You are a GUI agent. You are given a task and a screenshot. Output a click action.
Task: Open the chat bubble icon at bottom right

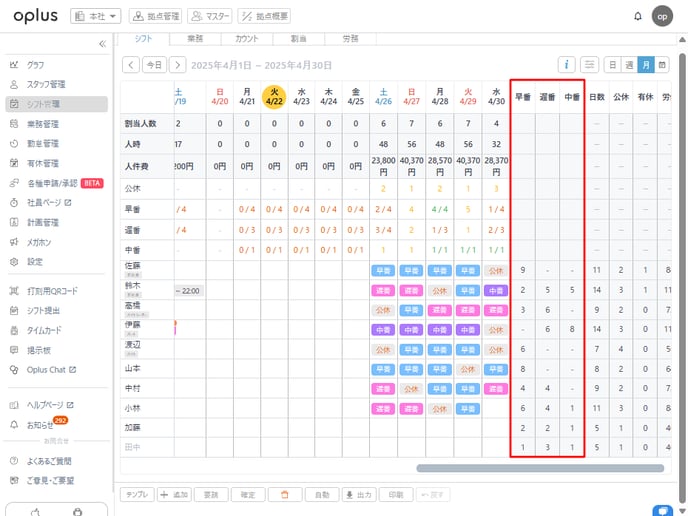[661, 509]
